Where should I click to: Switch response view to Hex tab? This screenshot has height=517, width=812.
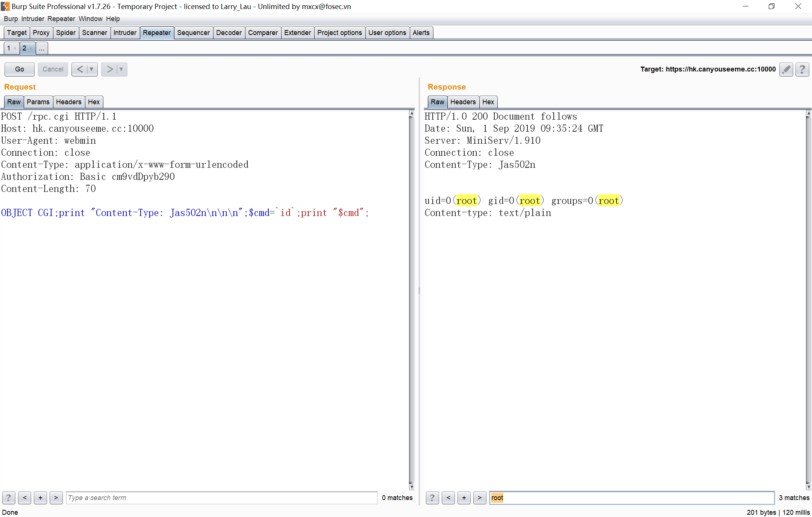[488, 102]
